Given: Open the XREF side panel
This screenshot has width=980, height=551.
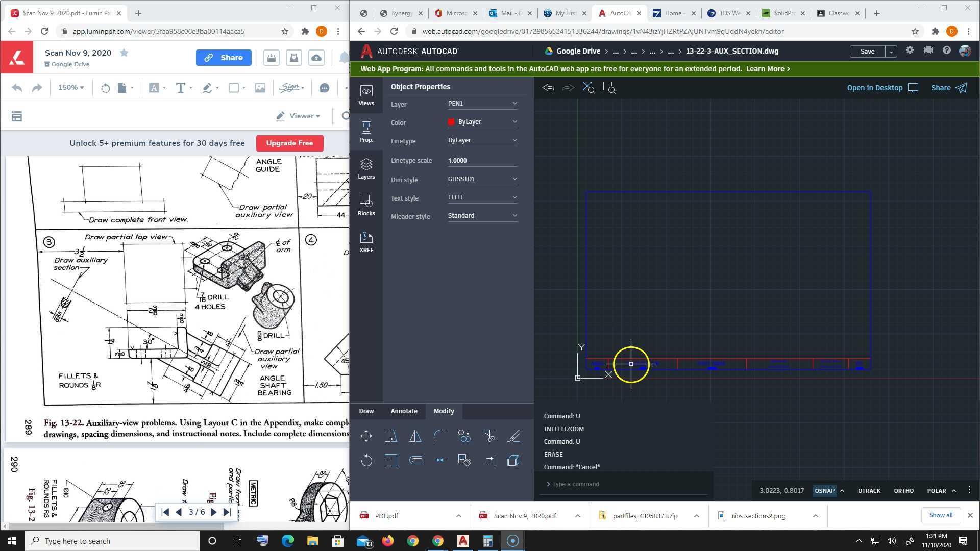Looking at the screenshot, I should pyautogui.click(x=366, y=242).
